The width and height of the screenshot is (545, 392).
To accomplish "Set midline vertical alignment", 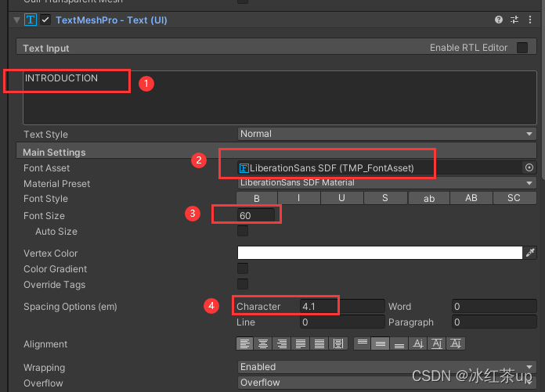I will tap(437, 343).
